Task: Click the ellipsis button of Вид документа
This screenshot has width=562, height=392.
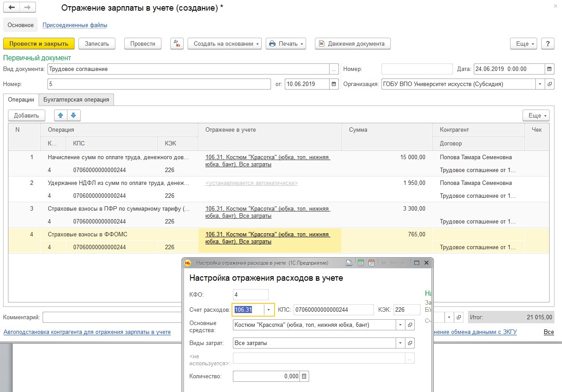Action: [x=334, y=69]
